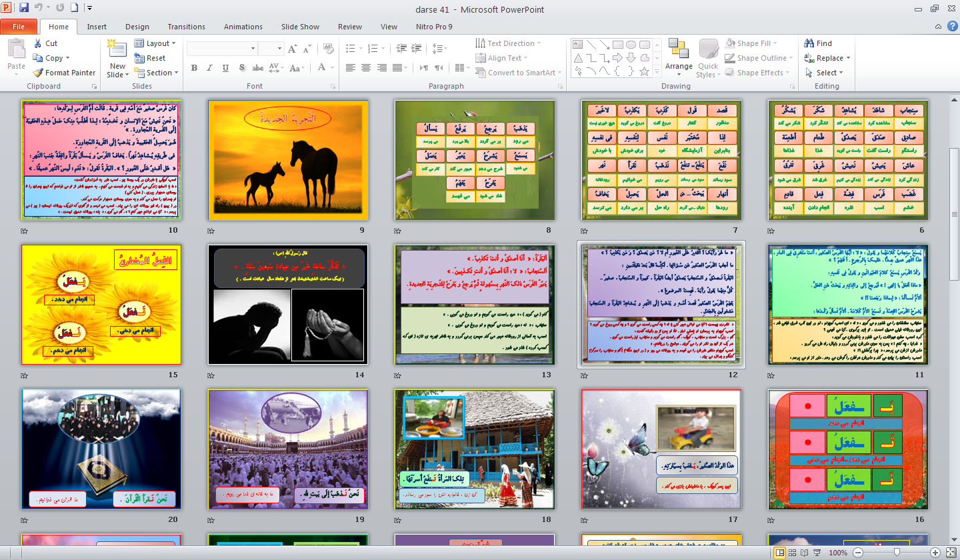Open the Copy dropdown arrow

(x=67, y=58)
